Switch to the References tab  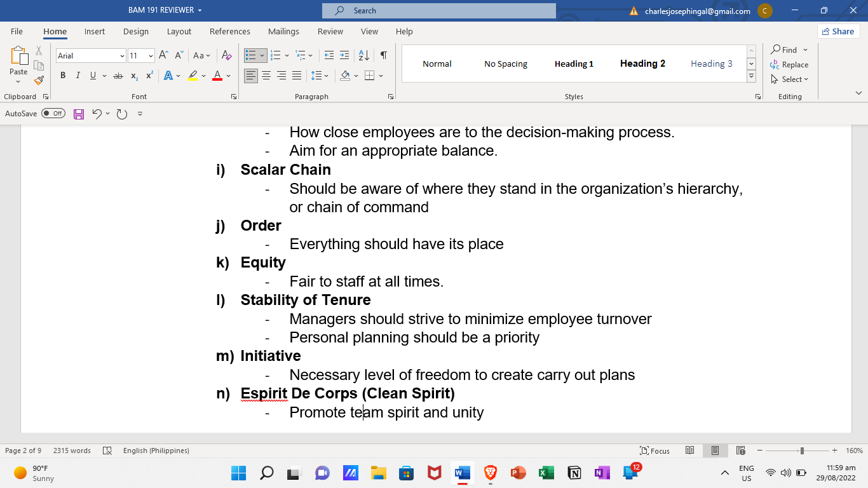click(x=230, y=31)
